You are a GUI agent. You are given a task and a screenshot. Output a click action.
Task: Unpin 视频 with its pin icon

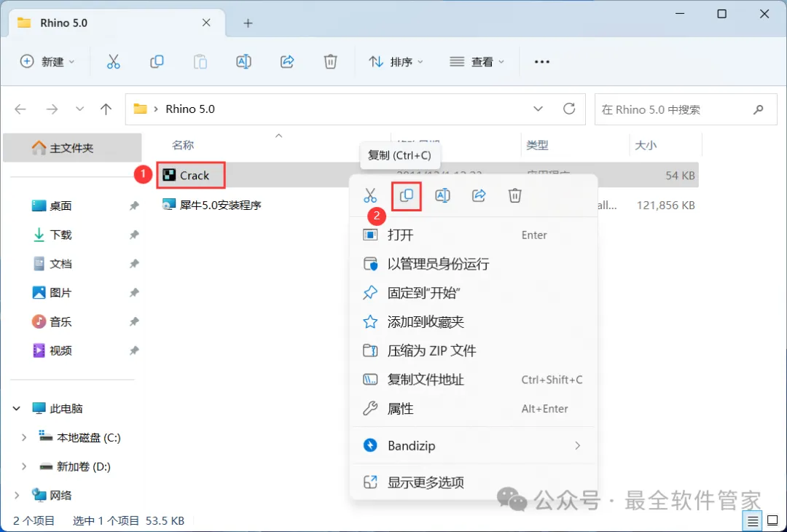click(x=134, y=351)
